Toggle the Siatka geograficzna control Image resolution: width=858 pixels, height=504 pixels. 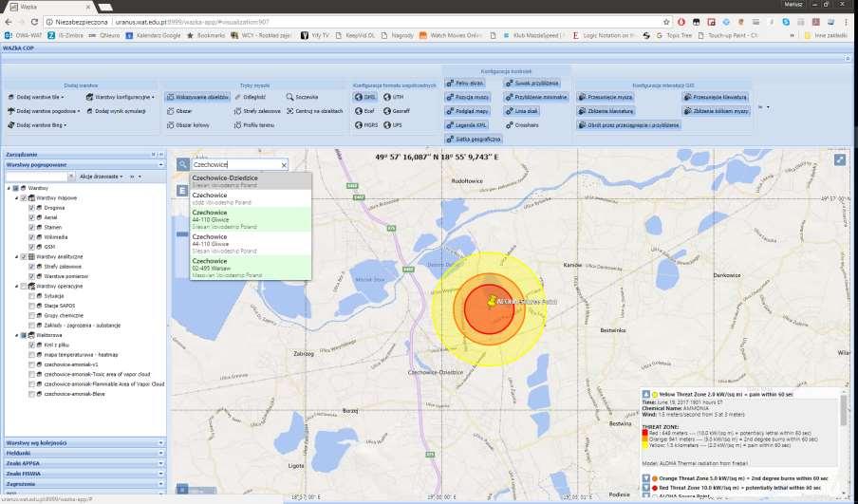coord(474,140)
